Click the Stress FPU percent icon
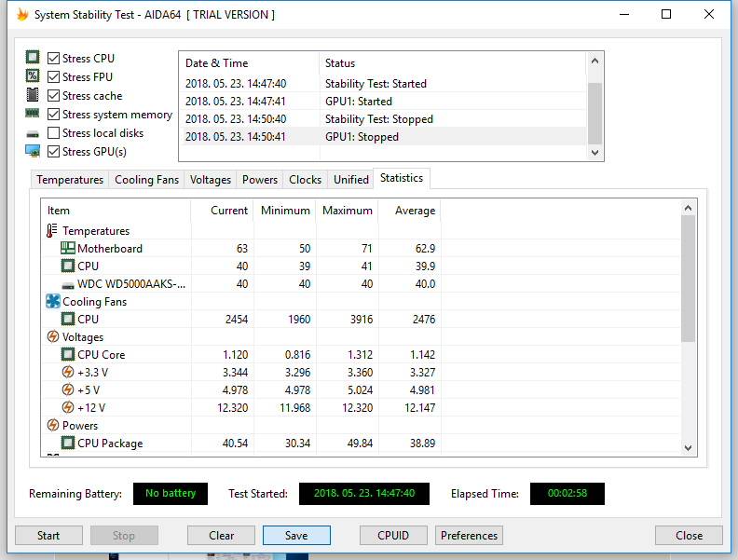This screenshot has height=560, width=738. click(x=33, y=75)
